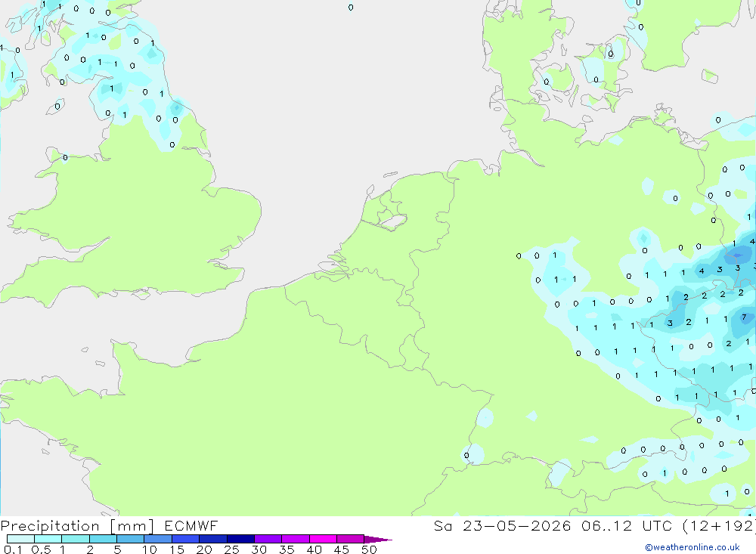The width and height of the screenshot is (756, 554).
Task: Click the 2–5 mm legend color swatch
Action: click(x=103, y=539)
